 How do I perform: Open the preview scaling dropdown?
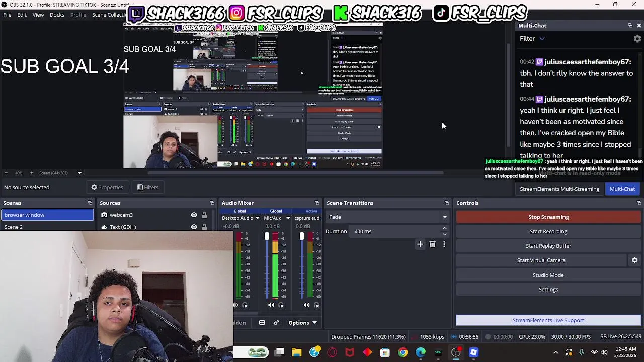[79, 173]
